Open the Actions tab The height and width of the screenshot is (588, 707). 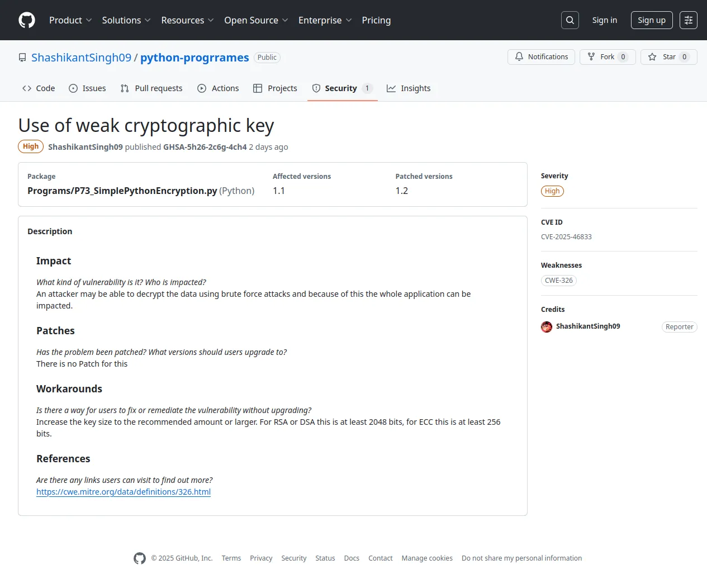tap(218, 88)
